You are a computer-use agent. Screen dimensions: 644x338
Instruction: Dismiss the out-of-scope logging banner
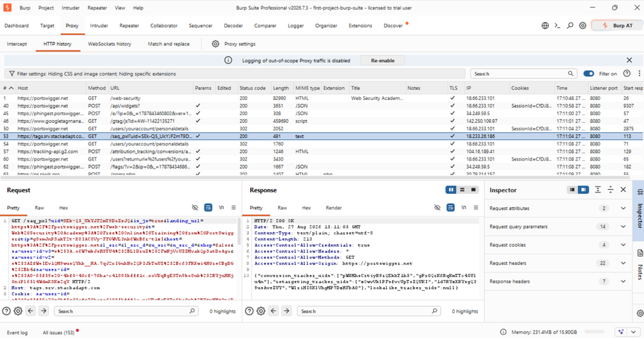coord(629,60)
